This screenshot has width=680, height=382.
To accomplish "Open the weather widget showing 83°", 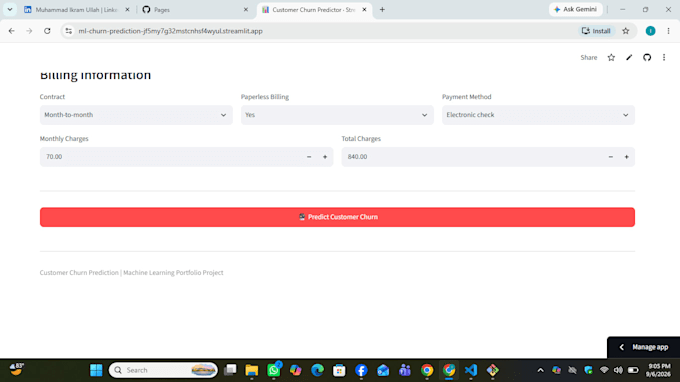I will 17,369.
